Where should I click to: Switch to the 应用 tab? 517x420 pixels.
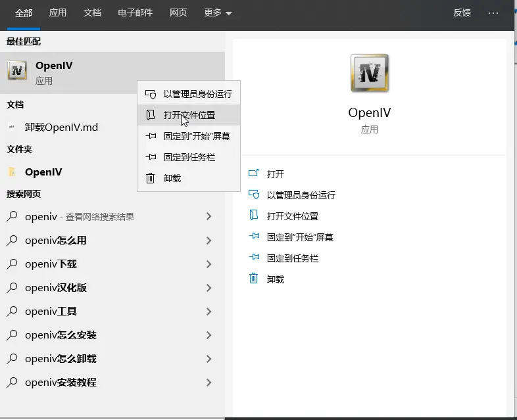pyautogui.click(x=58, y=13)
